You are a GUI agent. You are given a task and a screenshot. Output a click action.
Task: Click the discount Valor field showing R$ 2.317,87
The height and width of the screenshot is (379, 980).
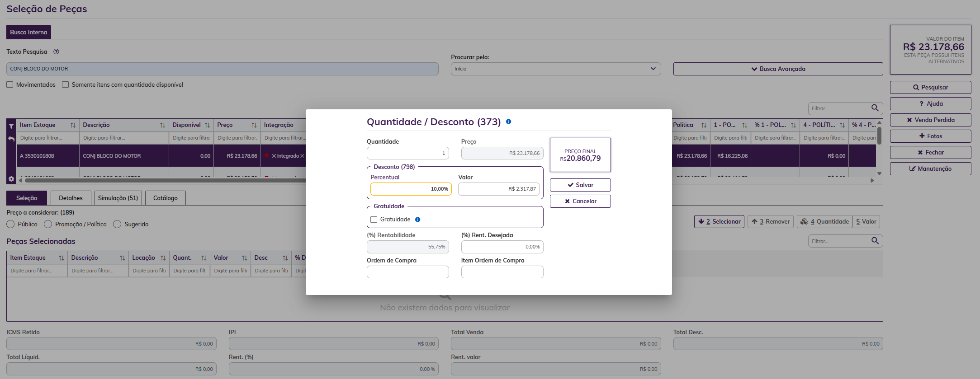(x=498, y=189)
